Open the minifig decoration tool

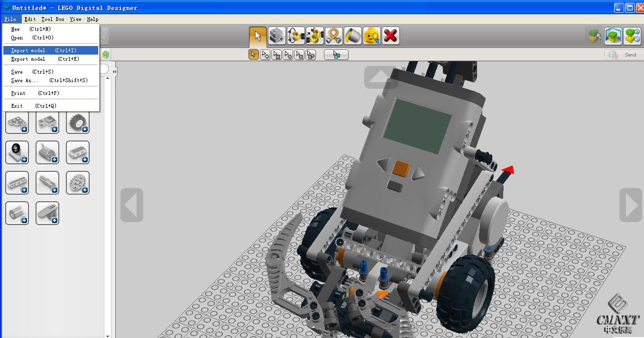point(371,35)
